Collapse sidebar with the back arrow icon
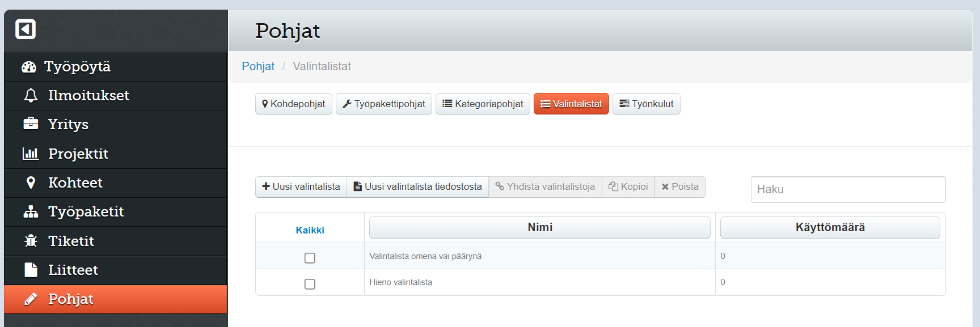 tap(26, 29)
